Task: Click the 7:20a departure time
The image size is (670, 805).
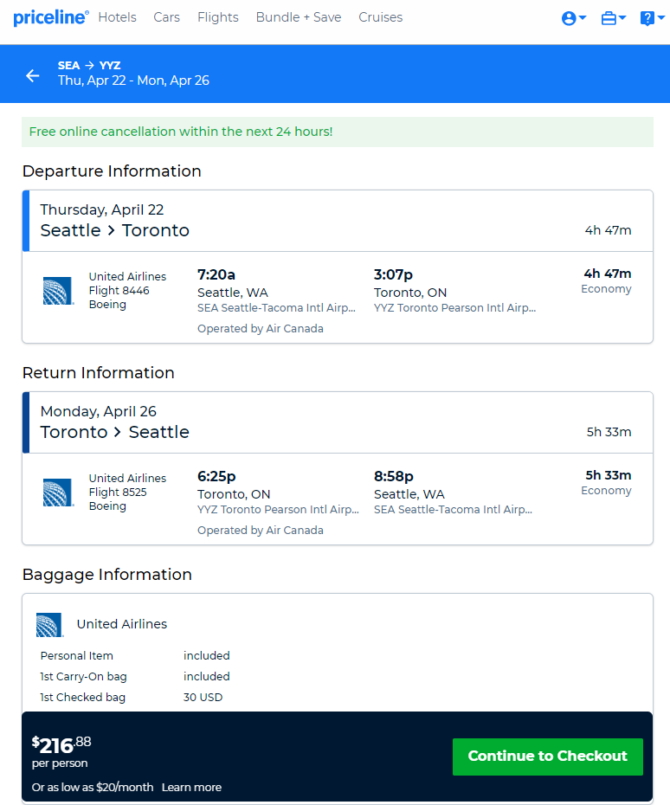Action: tap(216, 275)
